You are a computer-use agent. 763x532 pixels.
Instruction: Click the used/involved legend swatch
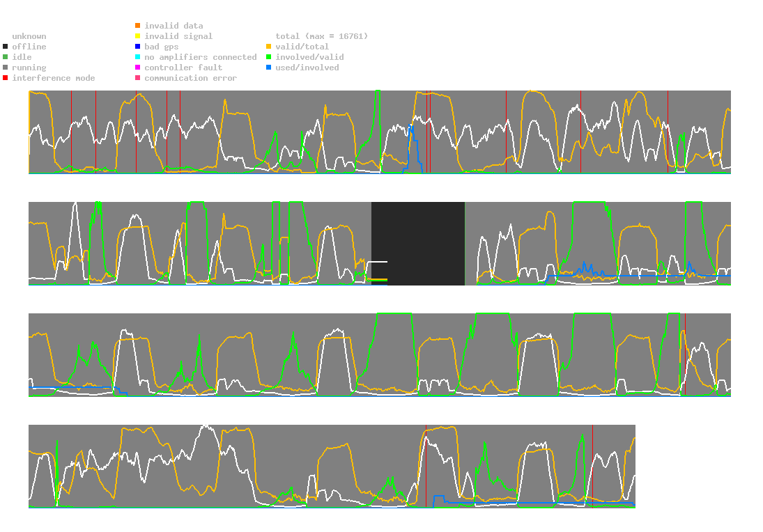point(268,68)
